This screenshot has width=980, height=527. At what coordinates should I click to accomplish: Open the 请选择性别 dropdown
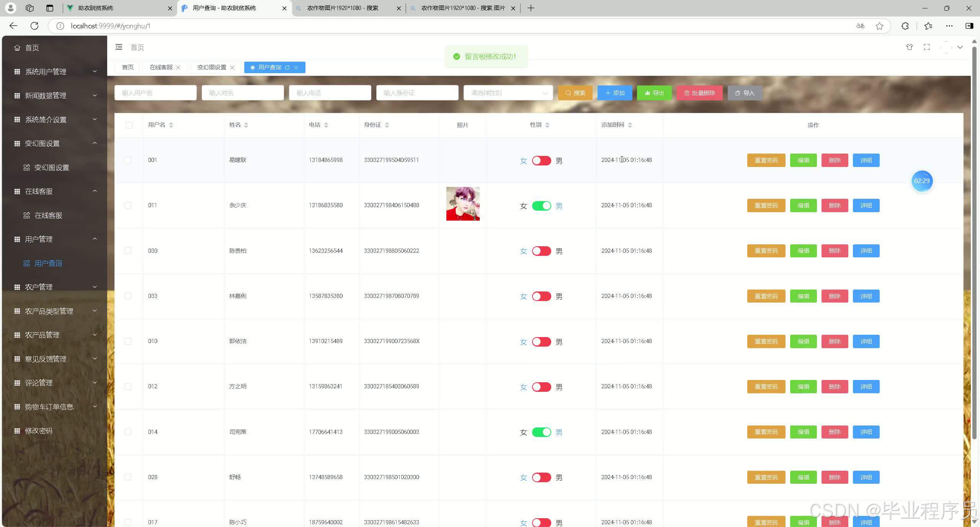pyautogui.click(x=508, y=93)
